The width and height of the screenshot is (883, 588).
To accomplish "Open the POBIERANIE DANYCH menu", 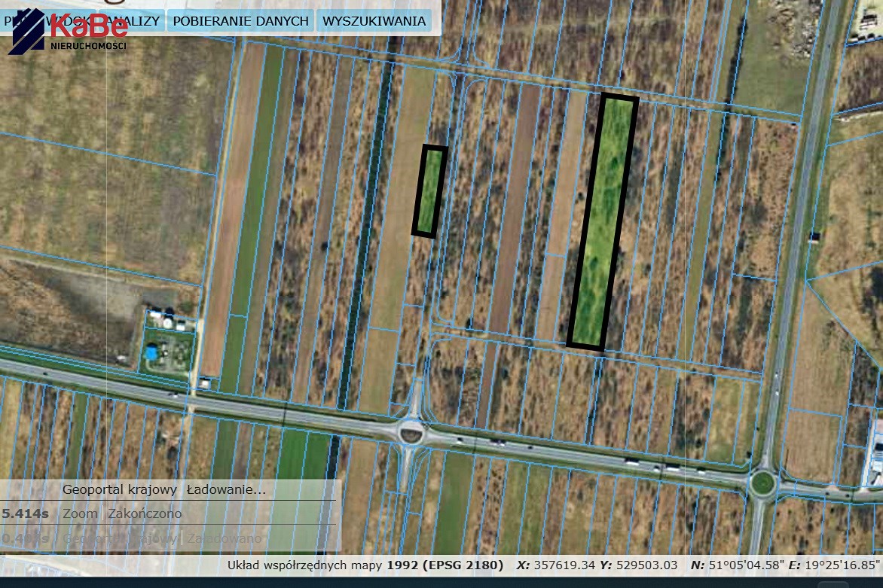I will 240,20.
